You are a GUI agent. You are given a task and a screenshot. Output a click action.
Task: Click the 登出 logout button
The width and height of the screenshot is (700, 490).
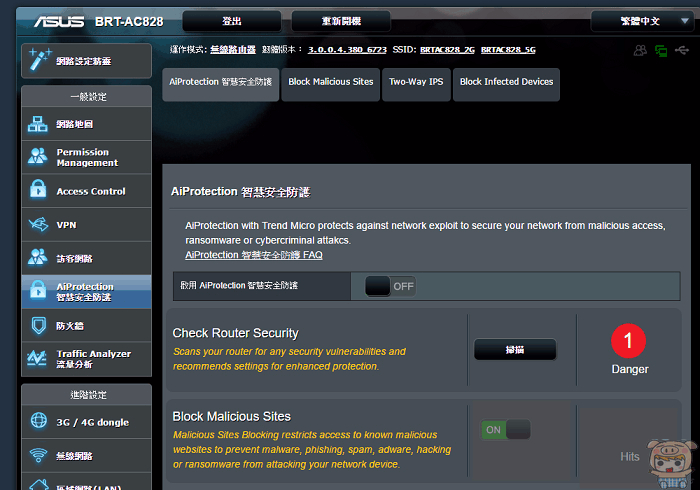pos(232,21)
